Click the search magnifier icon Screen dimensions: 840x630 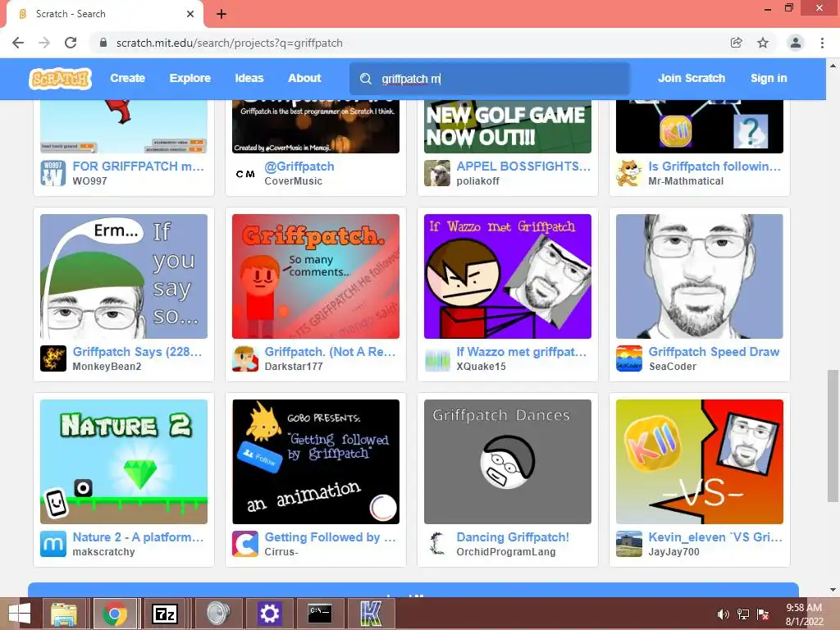(365, 79)
